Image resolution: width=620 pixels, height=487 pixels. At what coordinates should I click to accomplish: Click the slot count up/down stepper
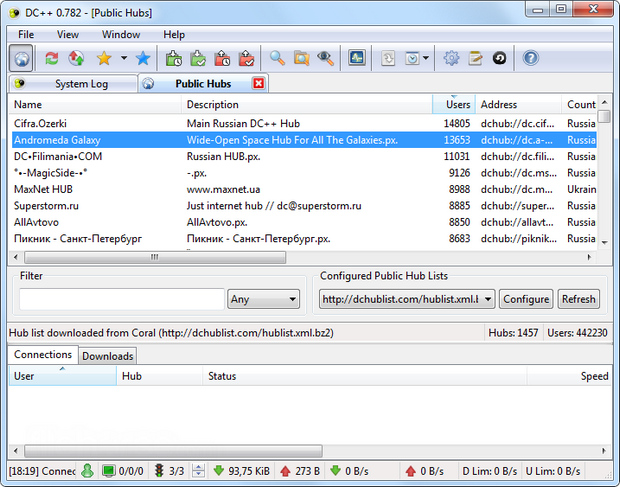click(198, 471)
